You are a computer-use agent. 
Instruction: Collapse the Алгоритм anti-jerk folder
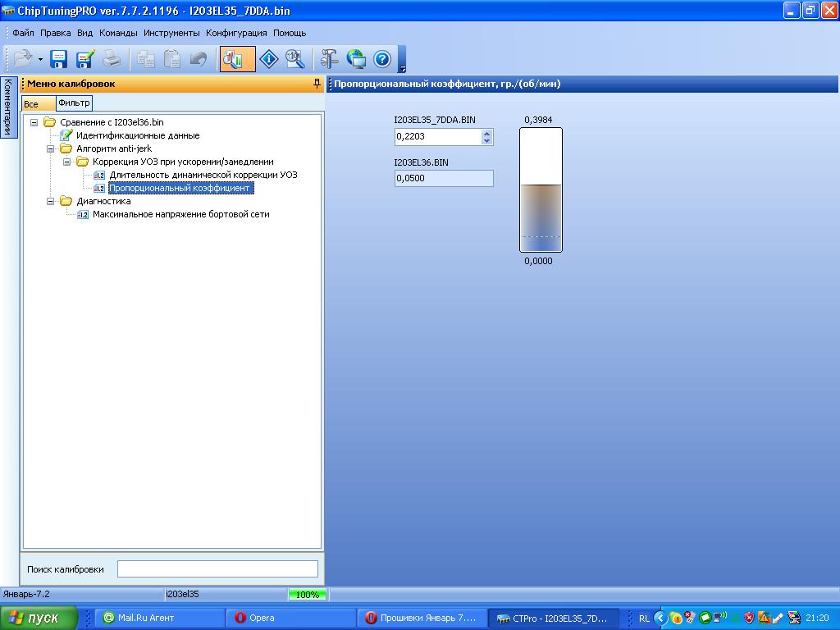click(x=50, y=148)
